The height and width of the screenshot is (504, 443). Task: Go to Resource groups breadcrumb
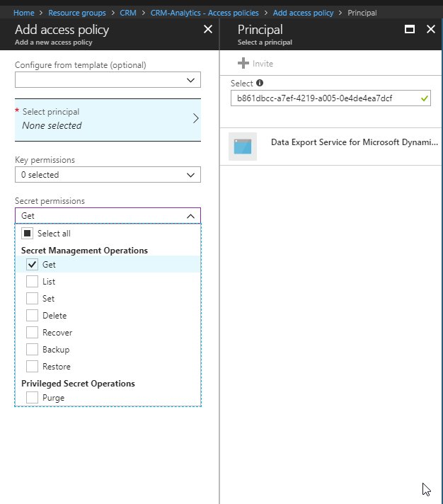coord(77,13)
